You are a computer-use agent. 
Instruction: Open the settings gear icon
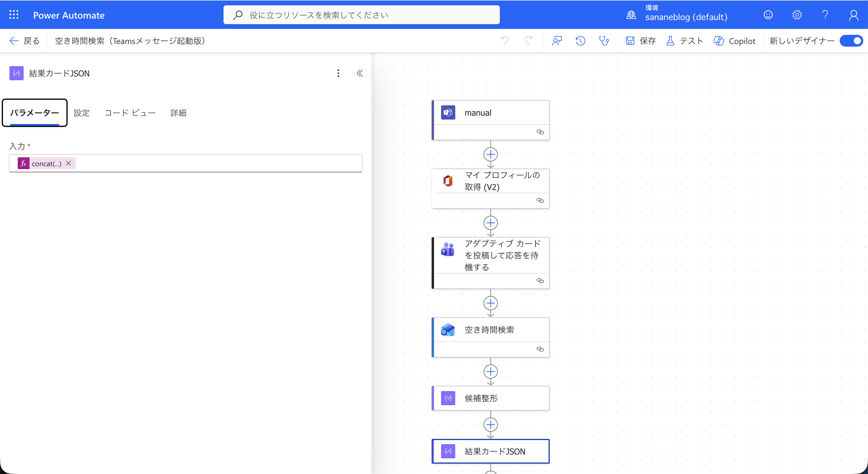click(797, 15)
